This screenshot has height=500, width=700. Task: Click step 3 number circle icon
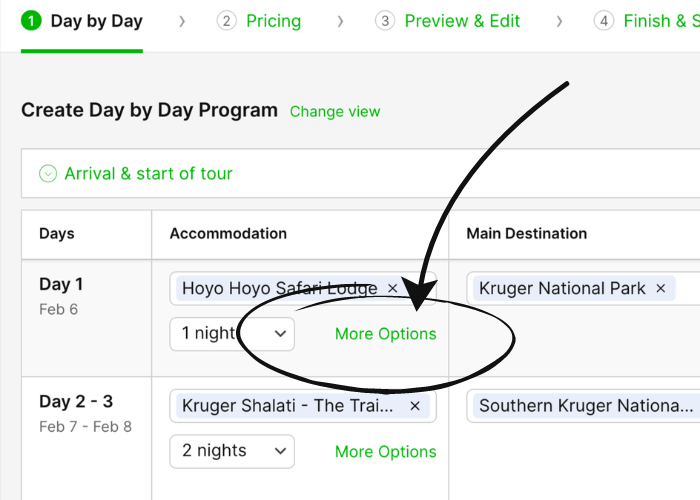385,21
